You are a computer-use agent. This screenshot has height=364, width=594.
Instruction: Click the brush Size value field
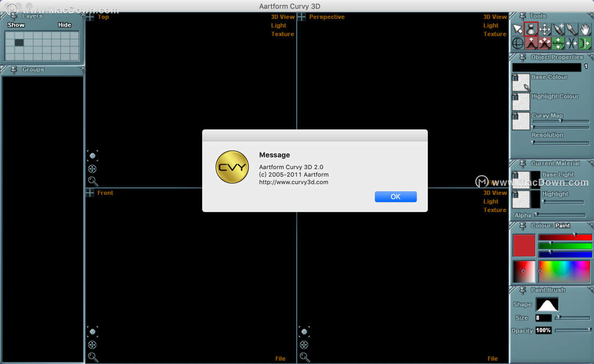543,318
